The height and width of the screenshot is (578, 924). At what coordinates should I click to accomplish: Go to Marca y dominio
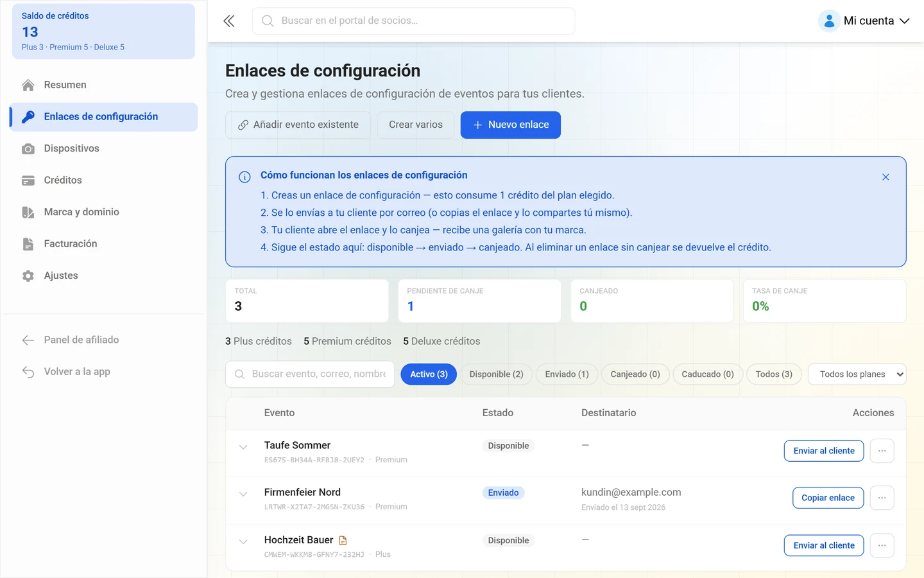(x=104, y=213)
